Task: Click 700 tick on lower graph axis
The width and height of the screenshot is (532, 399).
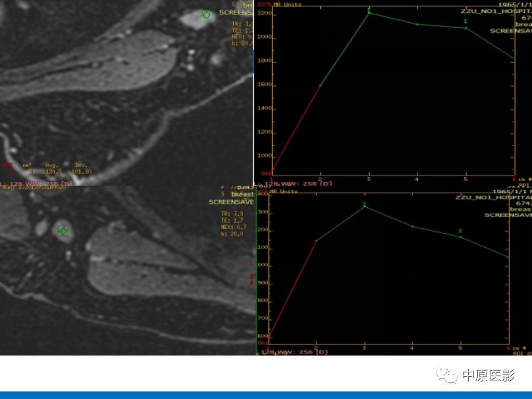Action: [x=263, y=319]
